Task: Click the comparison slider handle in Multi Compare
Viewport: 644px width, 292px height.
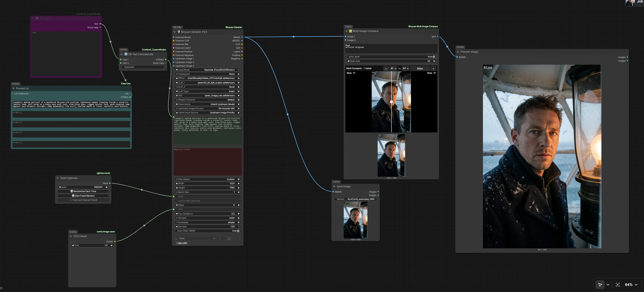Action: [x=391, y=102]
